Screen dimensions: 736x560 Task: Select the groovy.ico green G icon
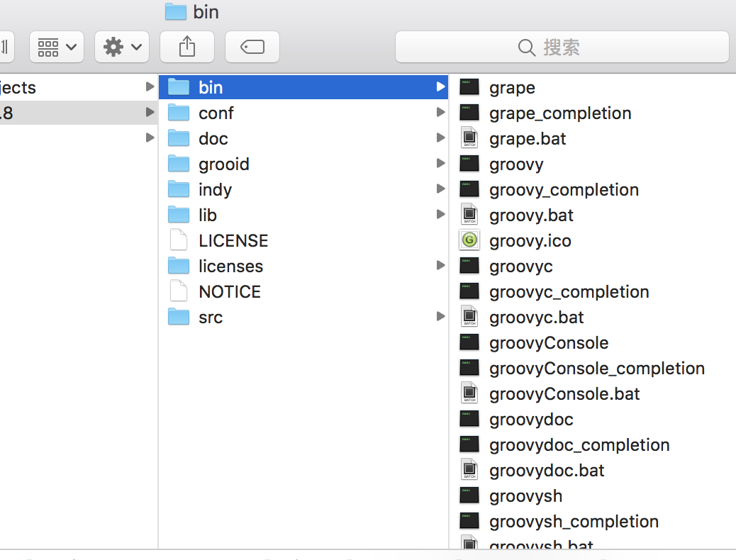pos(469,240)
